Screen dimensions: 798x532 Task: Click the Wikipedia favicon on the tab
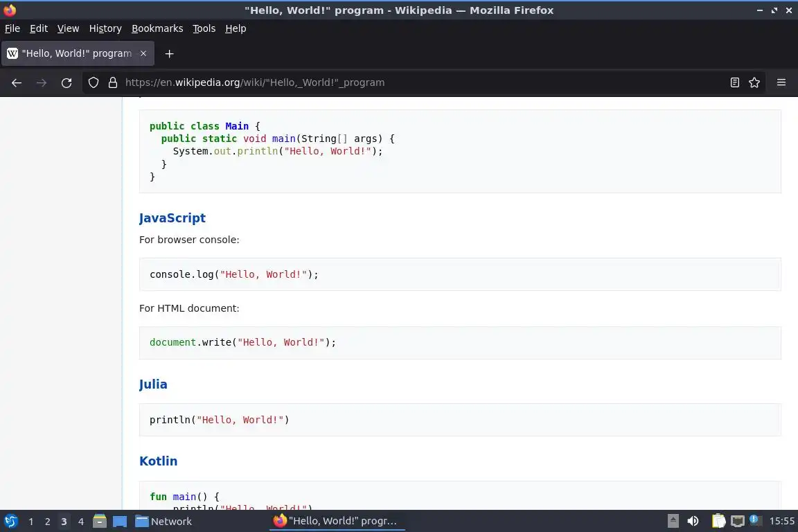coord(12,53)
